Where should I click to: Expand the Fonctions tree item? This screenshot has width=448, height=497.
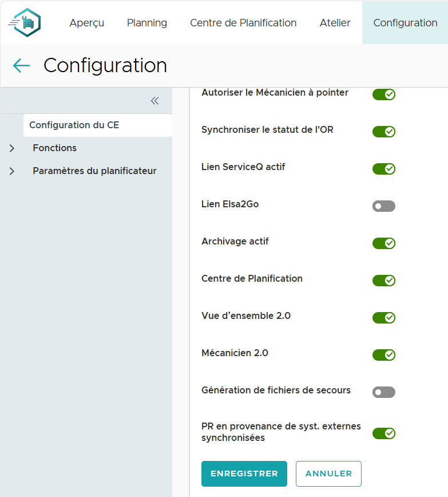click(x=12, y=148)
